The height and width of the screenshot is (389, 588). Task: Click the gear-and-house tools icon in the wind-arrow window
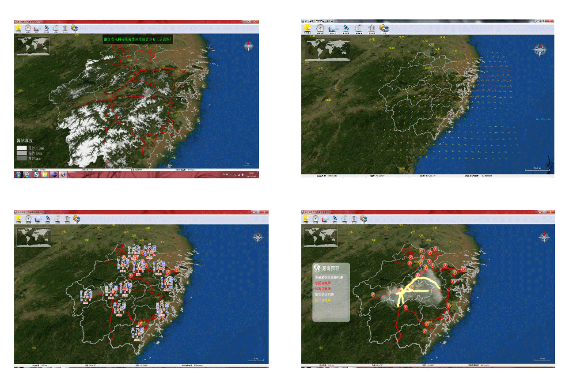click(384, 29)
